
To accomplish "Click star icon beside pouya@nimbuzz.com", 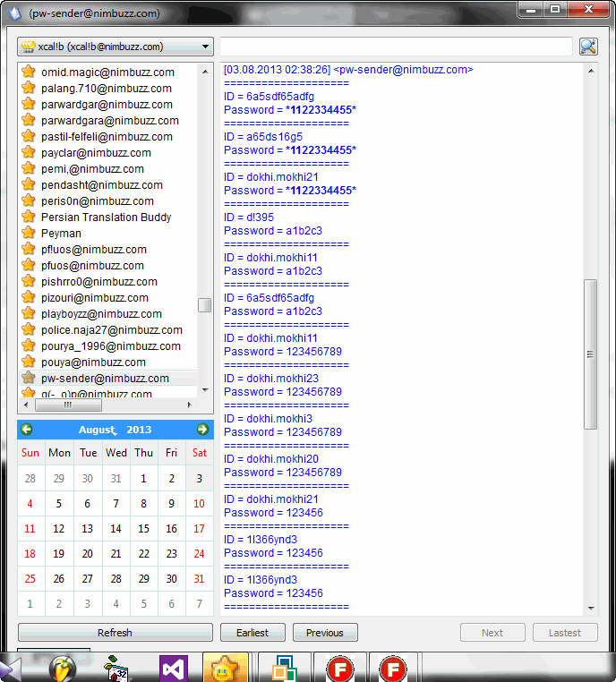I will pos(29,362).
